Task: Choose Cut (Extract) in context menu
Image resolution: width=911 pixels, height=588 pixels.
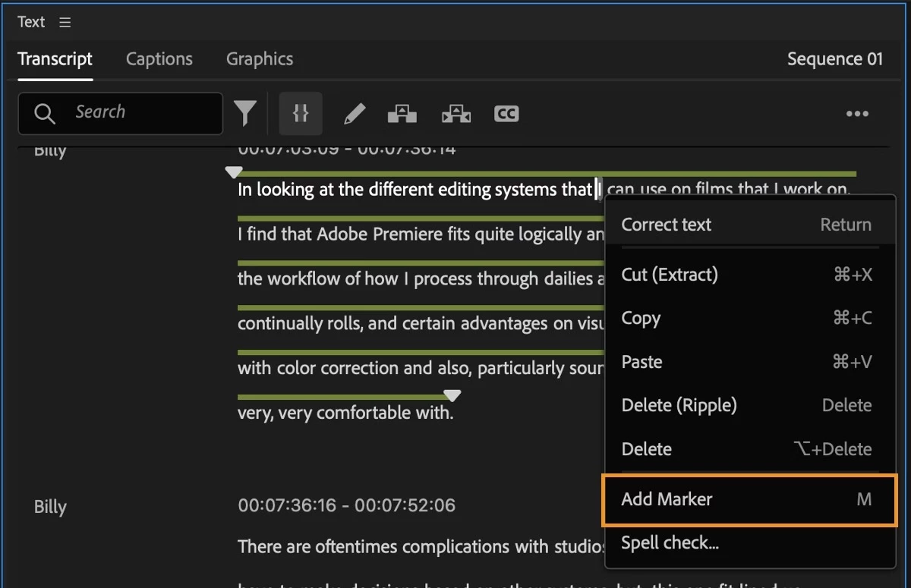Action: coord(750,275)
